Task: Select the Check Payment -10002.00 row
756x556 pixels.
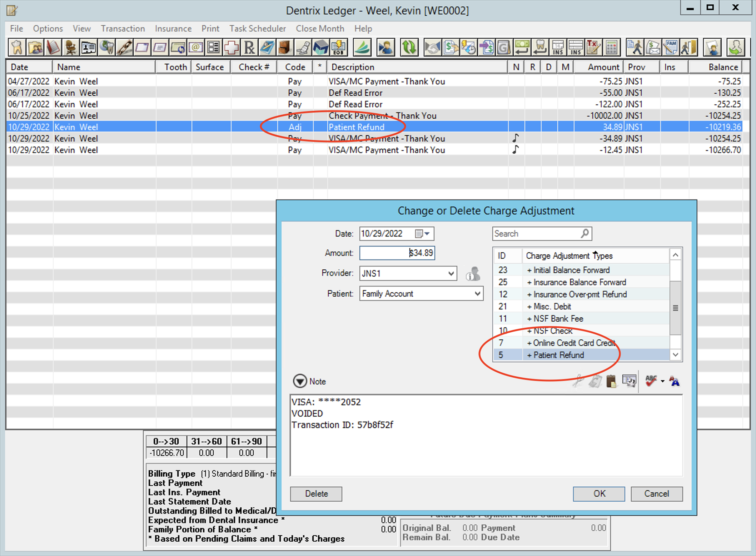Action: point(374,115)
